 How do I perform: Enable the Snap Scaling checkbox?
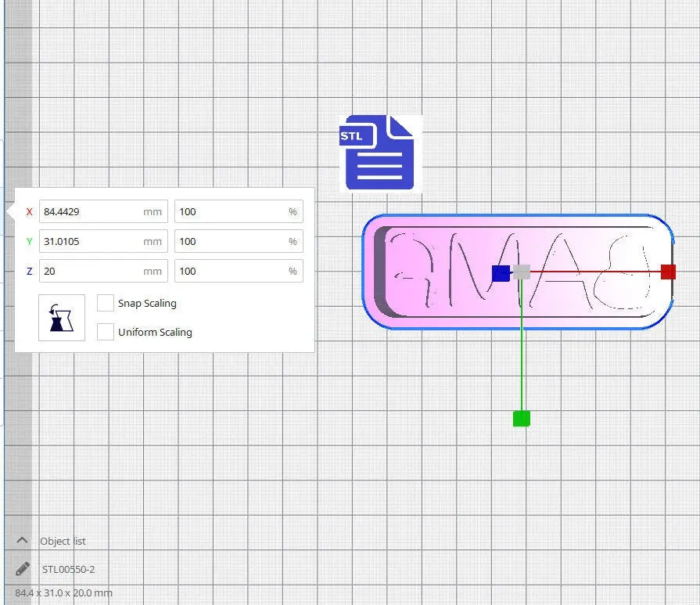pyautogui.click(x=106, y=303)
